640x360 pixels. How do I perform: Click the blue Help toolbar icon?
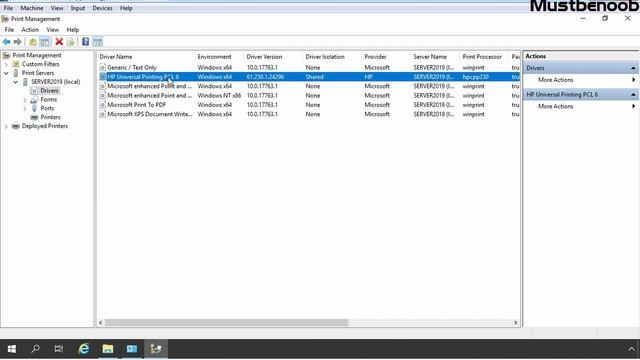(85, 42)
